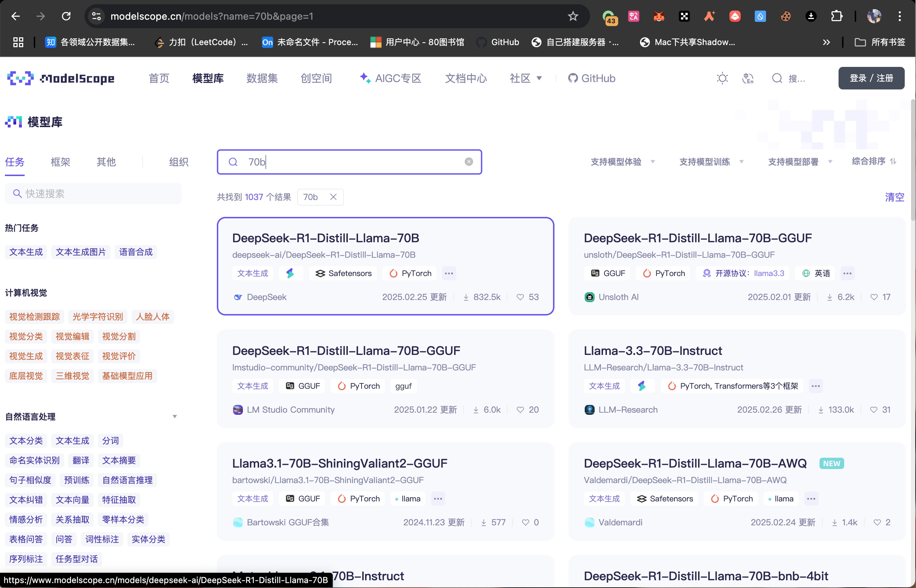The height and width of the screenshot is (588, 916).
Task: Open the 数据集 datasets section
Action: coord(262,78)
